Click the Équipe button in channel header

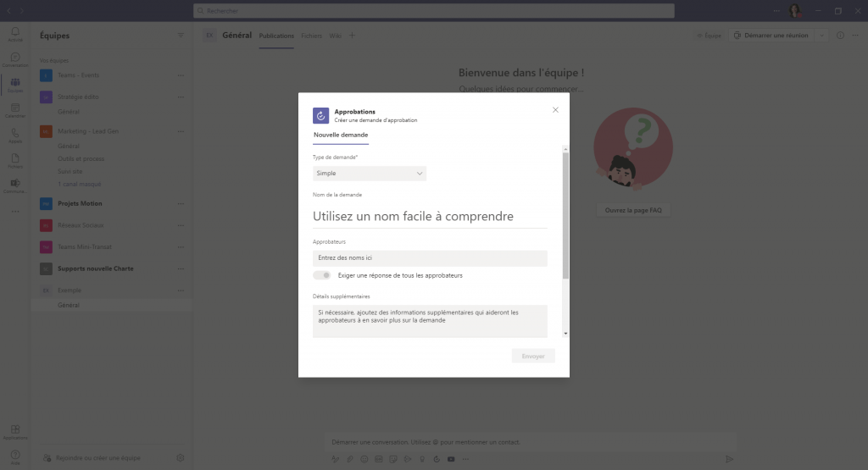(x=709, y=36)
